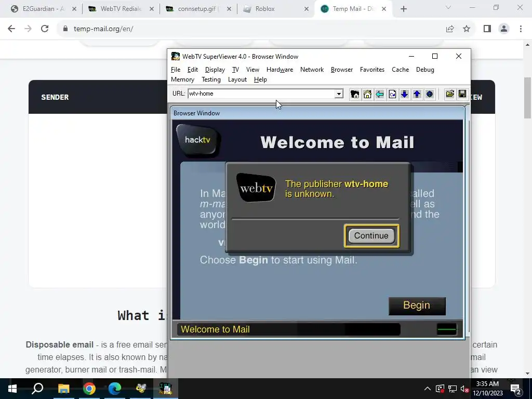Screen dimensions: 532x399
Task: Click the SENDER column header on Temp Mail
Action: tap(55, 97)
